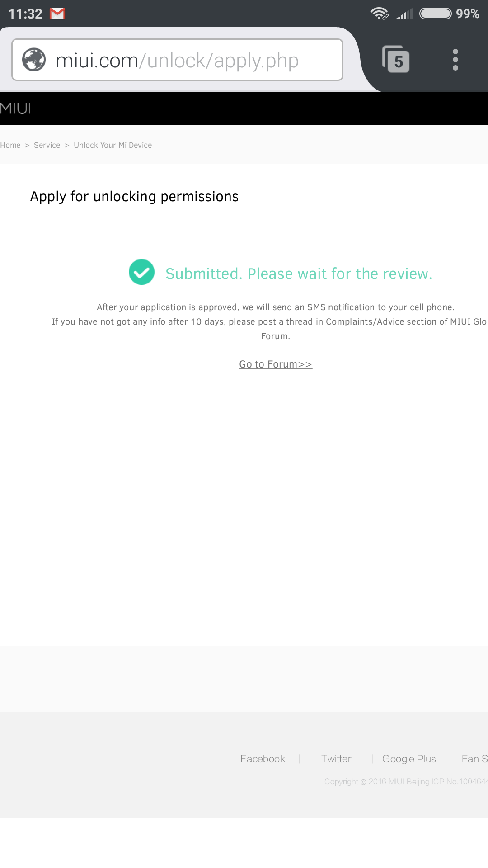Open the browser tab switcher showing 5
488x868 pixels.
396,59
